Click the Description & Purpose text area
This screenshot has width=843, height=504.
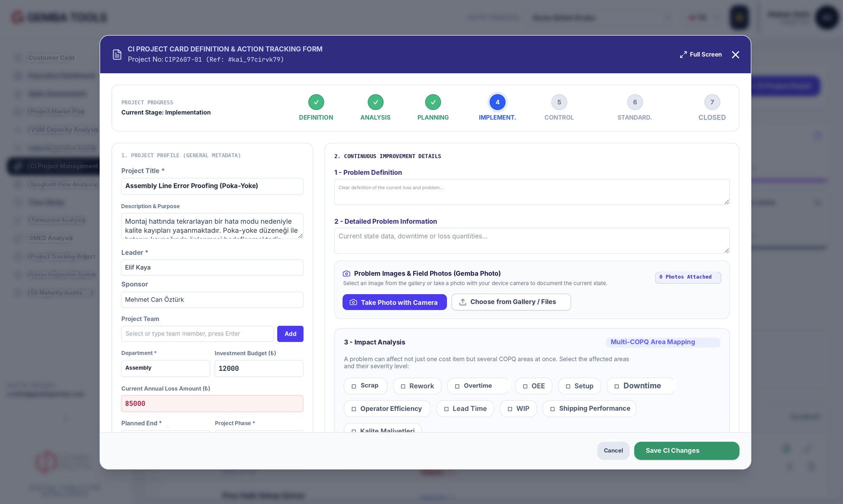(212, 226)
